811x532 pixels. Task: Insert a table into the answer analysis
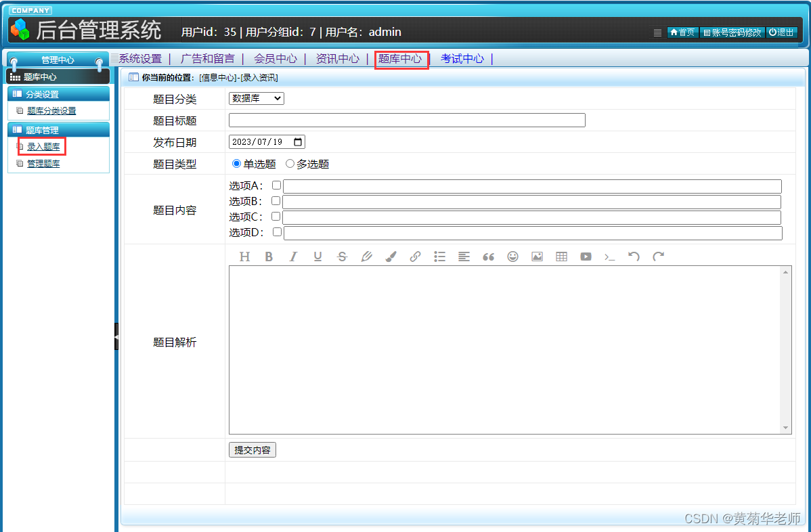point(561,257)
